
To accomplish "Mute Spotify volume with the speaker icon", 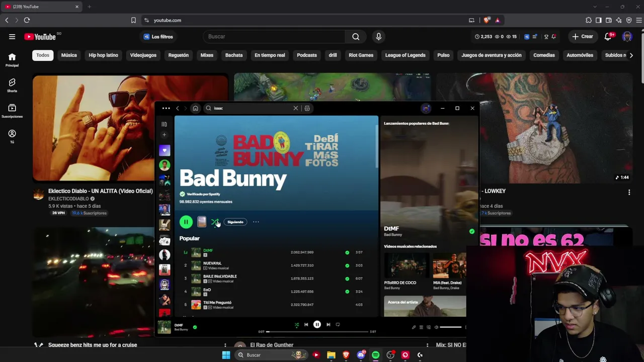I will coord(436,327).
